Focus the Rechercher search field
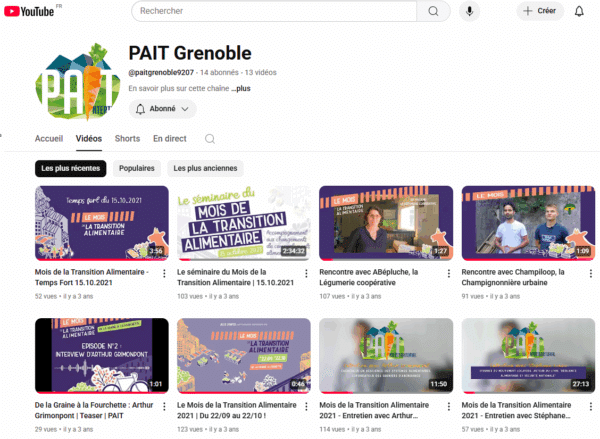Screen dimensions: 600x439 (274, 11)
